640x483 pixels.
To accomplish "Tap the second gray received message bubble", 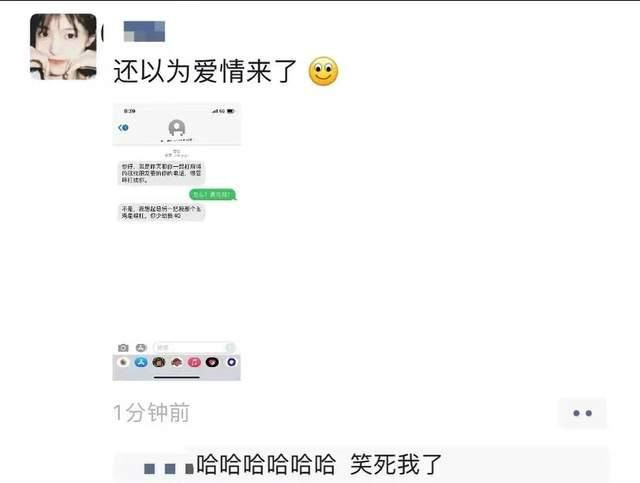I will point(162,212).
